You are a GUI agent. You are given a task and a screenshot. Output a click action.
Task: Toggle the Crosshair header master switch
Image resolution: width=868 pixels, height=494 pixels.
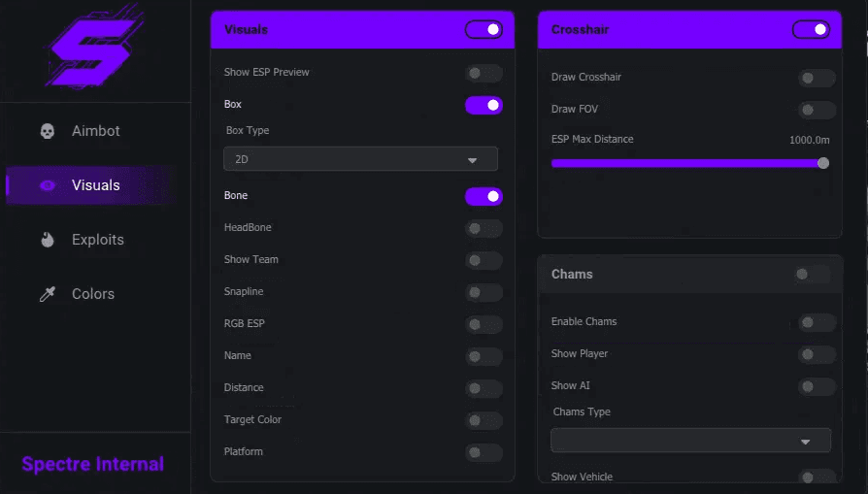pyautogui.click(x=811, y=30)
